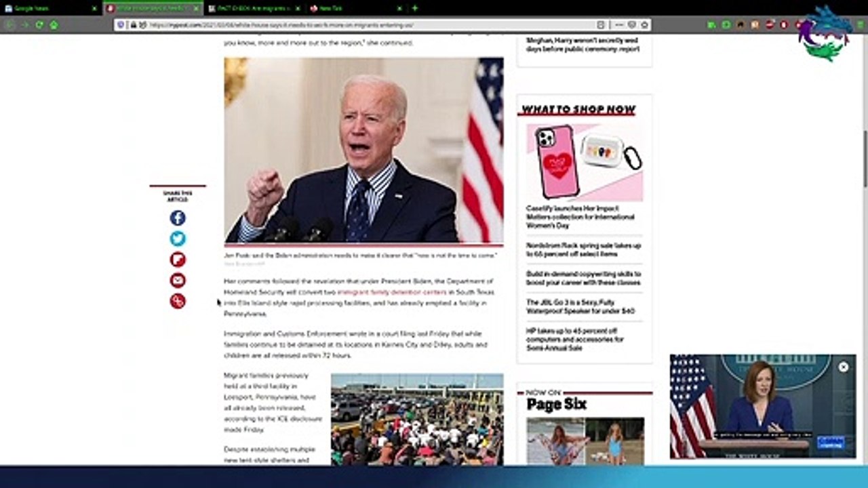Click the Share This Article label
This screenshot has width=868, height=488.
178,196
